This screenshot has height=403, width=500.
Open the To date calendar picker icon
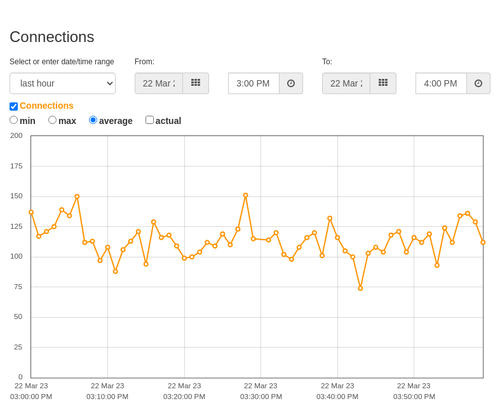click(x=383, y=83)
